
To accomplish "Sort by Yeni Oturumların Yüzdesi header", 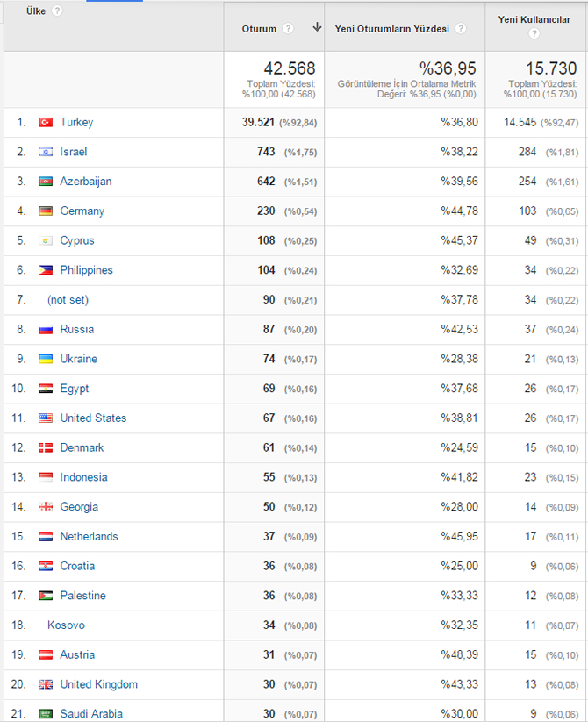I will pos(391,29).
